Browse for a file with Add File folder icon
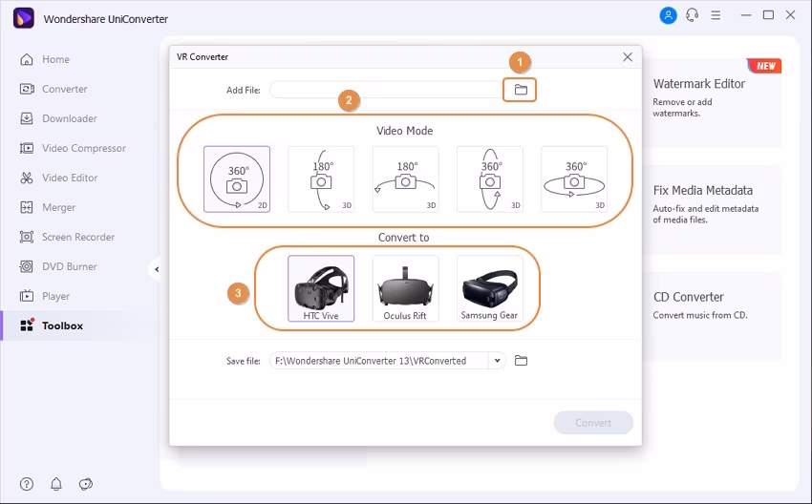Screen dimensions: 812x504 [x=521, y=90]
